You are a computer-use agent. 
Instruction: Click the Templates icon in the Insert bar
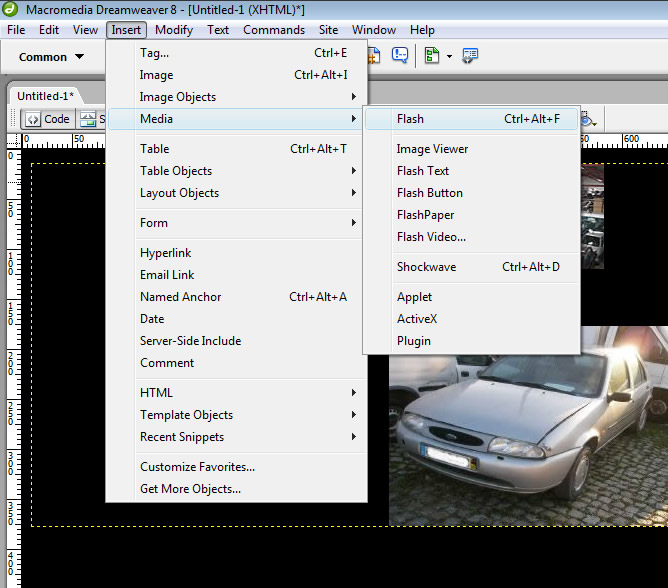click(432, 56)
